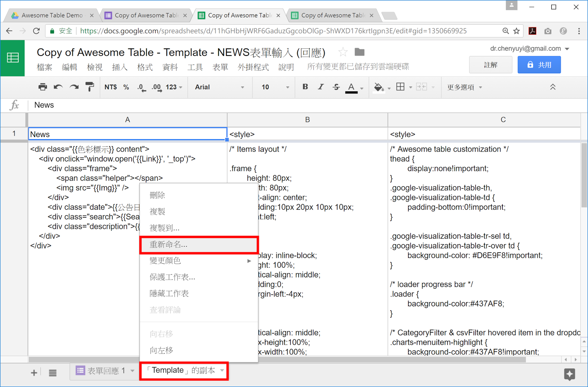
Task: Open the 123 number formats dropdown
Action: pyautogui.click(x=174, y=87)
